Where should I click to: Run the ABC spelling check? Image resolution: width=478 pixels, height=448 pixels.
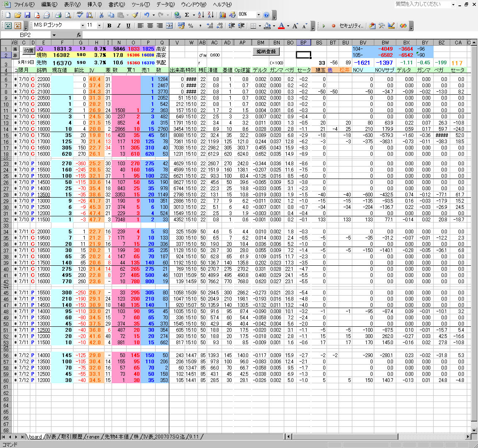(80, 15)
